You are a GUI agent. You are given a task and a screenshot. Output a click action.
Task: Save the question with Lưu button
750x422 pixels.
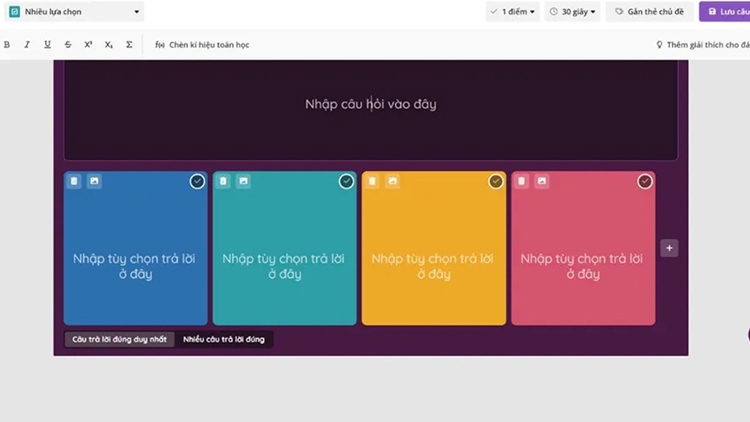click(x=725, y=11)
